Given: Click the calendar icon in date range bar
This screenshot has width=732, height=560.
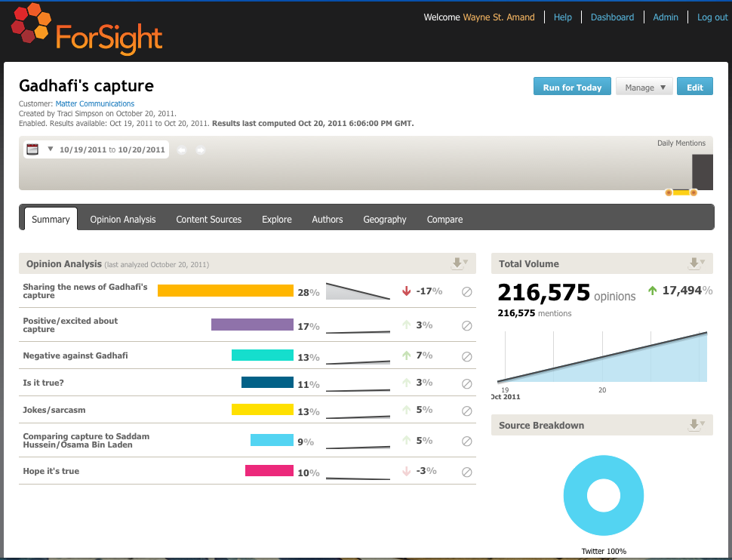Looking at the screenshot, I should (32, 149).
